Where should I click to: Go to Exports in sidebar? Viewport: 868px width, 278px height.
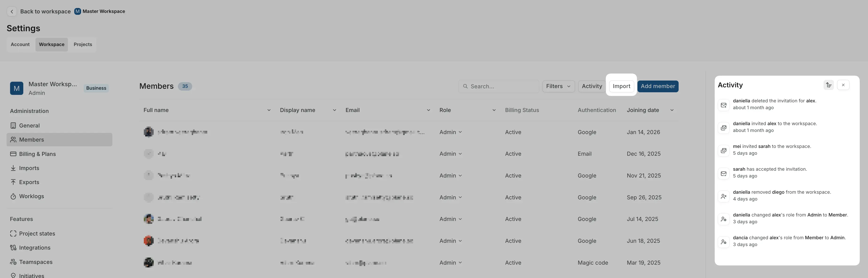[x=29, y=182]
